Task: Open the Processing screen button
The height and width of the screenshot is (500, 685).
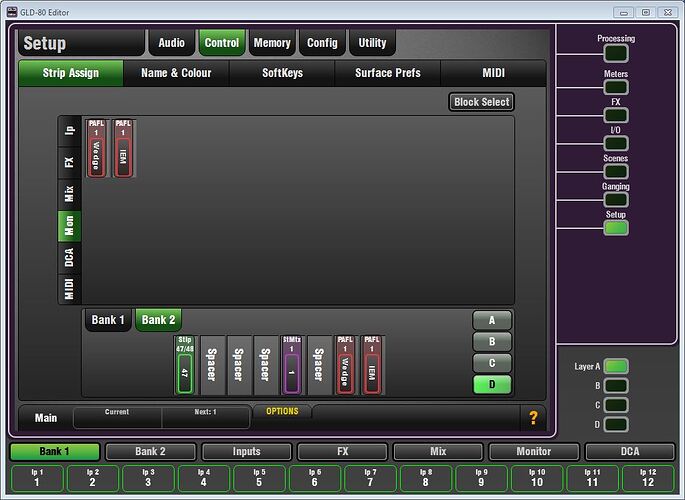Action: pos(616,53)
